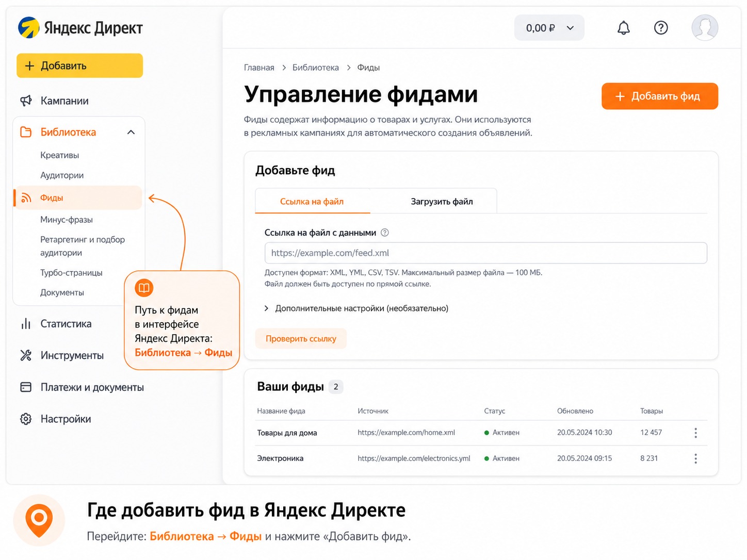
Task: Click the Проверить ссылку button
Action: click(301, 339)
